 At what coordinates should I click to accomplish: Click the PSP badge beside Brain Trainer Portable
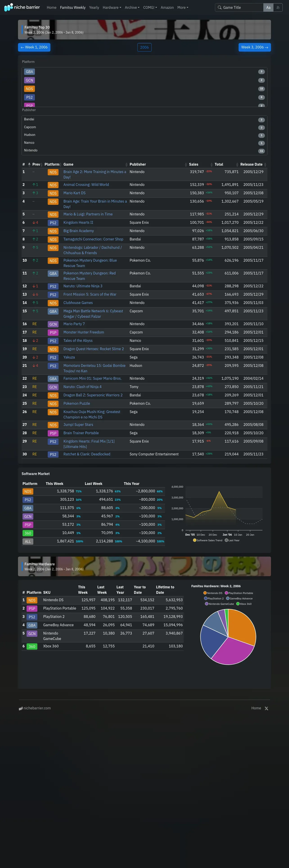(x=53, y=433)
